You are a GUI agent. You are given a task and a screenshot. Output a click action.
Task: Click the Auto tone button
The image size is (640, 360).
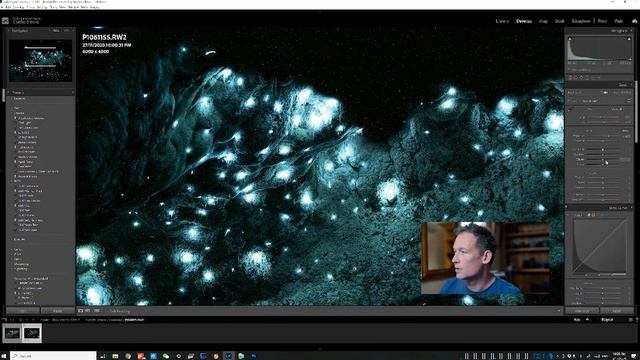point(626,131)
